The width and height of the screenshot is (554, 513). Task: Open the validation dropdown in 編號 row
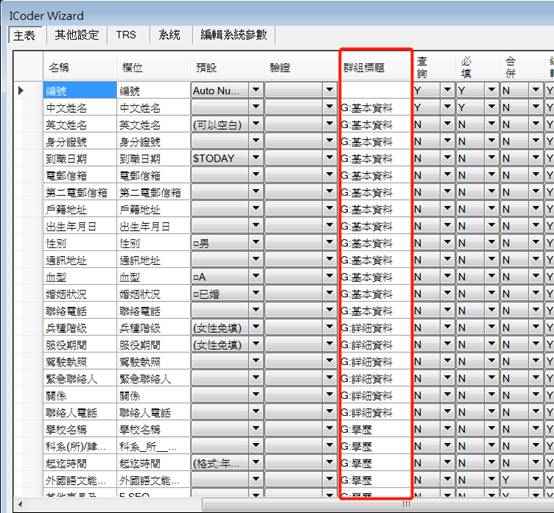click(330, 90)
